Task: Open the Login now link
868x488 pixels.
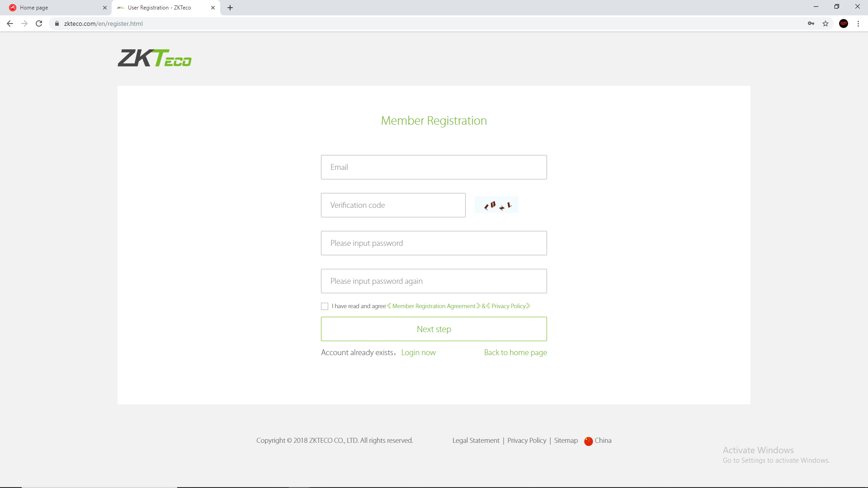Action: [x=418, y=352]
